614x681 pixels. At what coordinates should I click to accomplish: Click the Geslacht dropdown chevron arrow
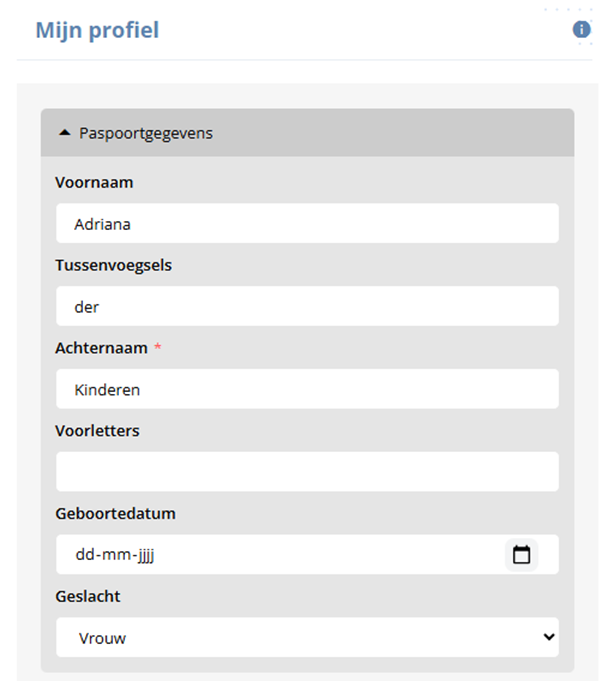pyautogui.click(x=547, y=637)
